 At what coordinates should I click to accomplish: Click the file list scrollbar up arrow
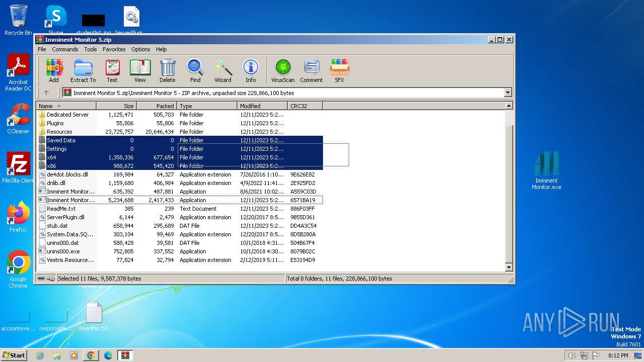[x=509, y=106]
